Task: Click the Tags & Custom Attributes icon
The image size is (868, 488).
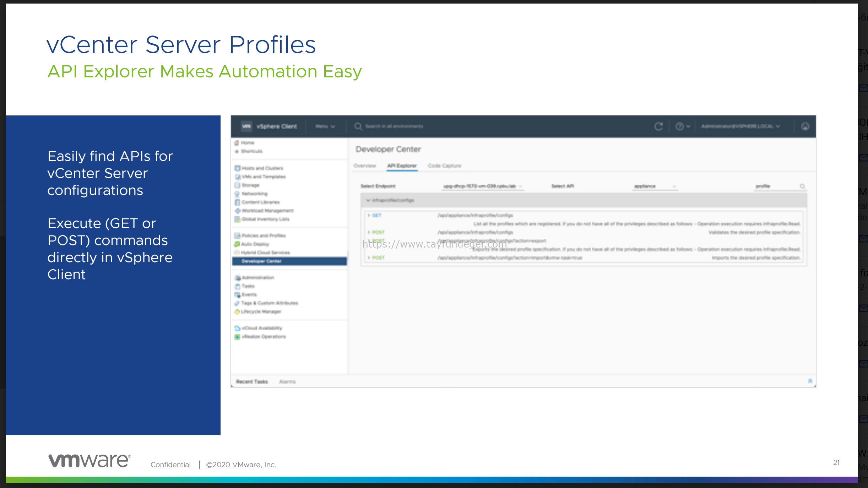Action: point(237,303)
